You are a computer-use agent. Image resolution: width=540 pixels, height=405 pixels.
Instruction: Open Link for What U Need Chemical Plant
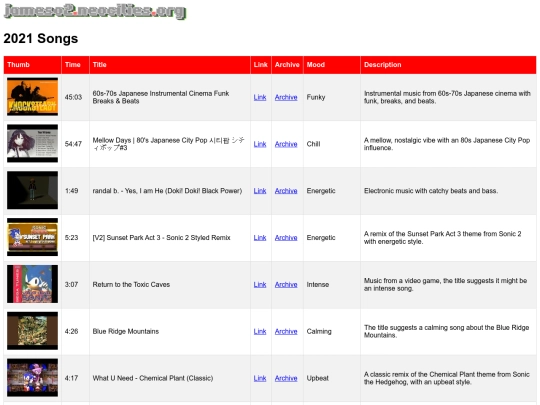(260, 378)
